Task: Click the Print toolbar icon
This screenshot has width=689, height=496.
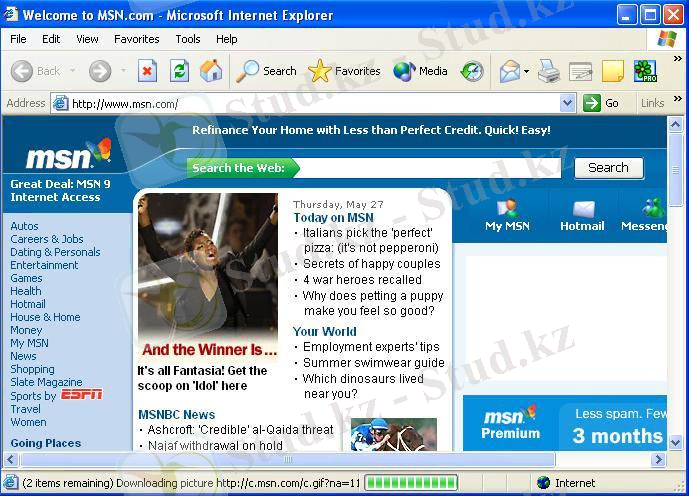Action: pos(549,71)
